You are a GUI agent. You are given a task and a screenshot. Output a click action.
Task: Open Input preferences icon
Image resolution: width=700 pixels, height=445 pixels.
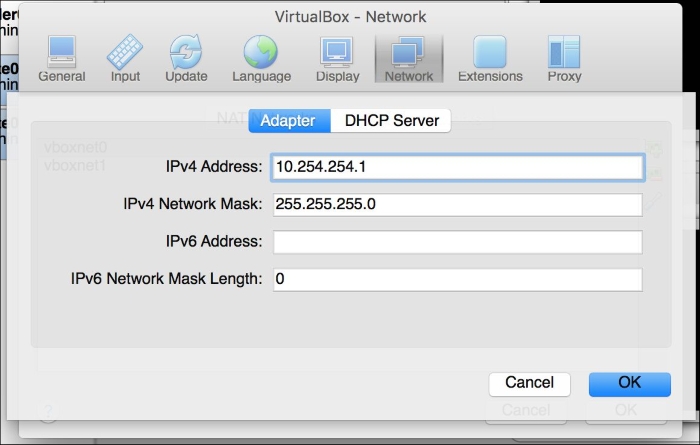pos(125,59)
